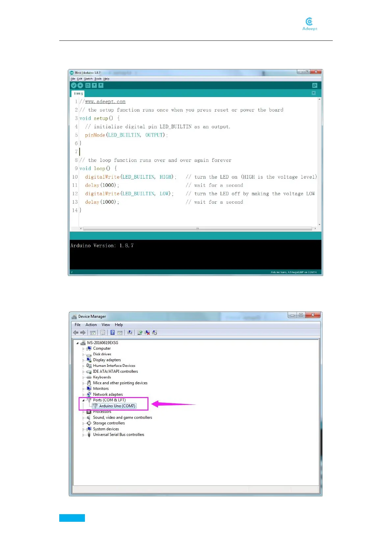Select the System devices item
The height and width of the screenshot is (554, 392).
pyautogui.click(x=106, y=429)
